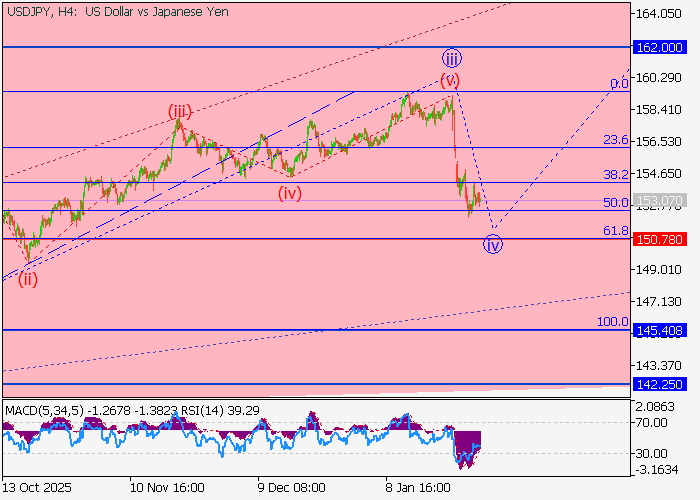The height and width of the screenshot is (500, 700).
Task: Click the blue circled iv wave marker
Action: [x=492, y=243]
